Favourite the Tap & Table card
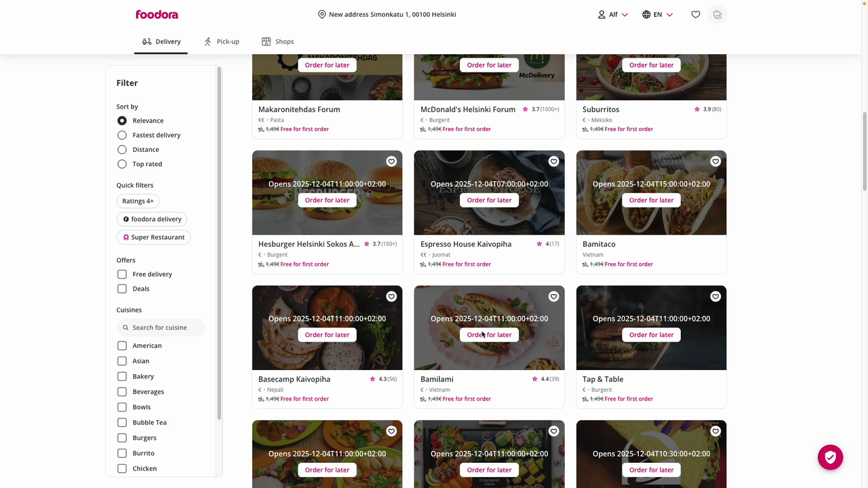This screenshot has width=868, height=488. tap(715, 296)
